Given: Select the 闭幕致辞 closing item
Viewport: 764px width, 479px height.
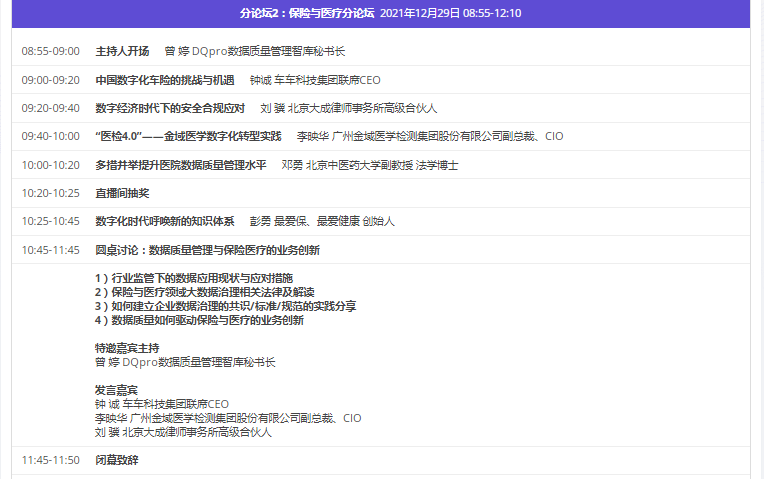Looking at the screenshot, I should pyautogui.click(x=116, y=460).
